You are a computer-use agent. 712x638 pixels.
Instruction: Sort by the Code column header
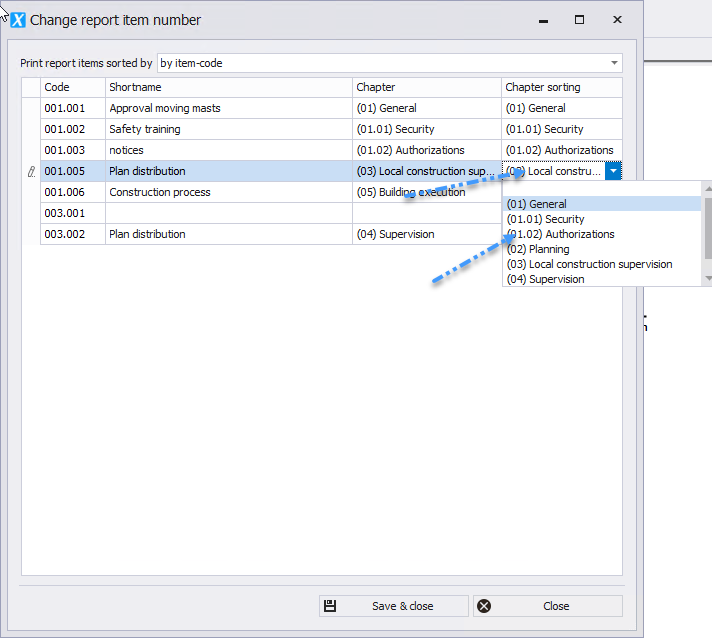(73, 87)
